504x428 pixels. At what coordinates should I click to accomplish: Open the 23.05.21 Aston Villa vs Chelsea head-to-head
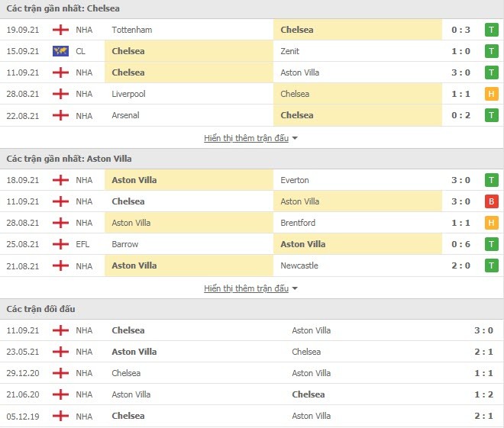[252, 352]
